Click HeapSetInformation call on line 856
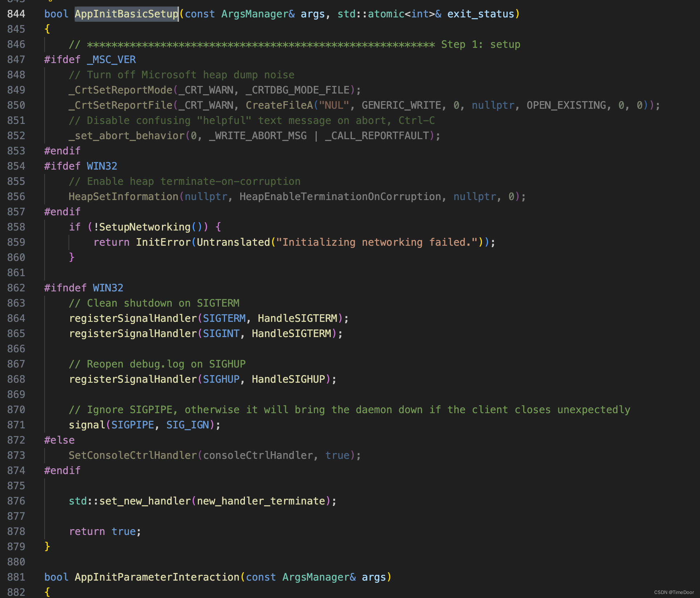Image resolution: width=700 pixels, height=598 pixels. click(124, 196)
